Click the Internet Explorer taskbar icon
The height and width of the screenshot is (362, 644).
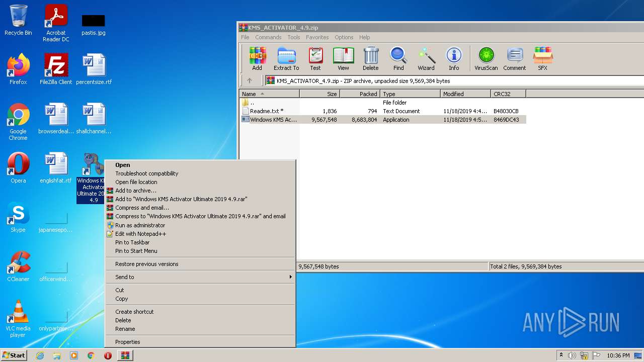coord(40,355)
